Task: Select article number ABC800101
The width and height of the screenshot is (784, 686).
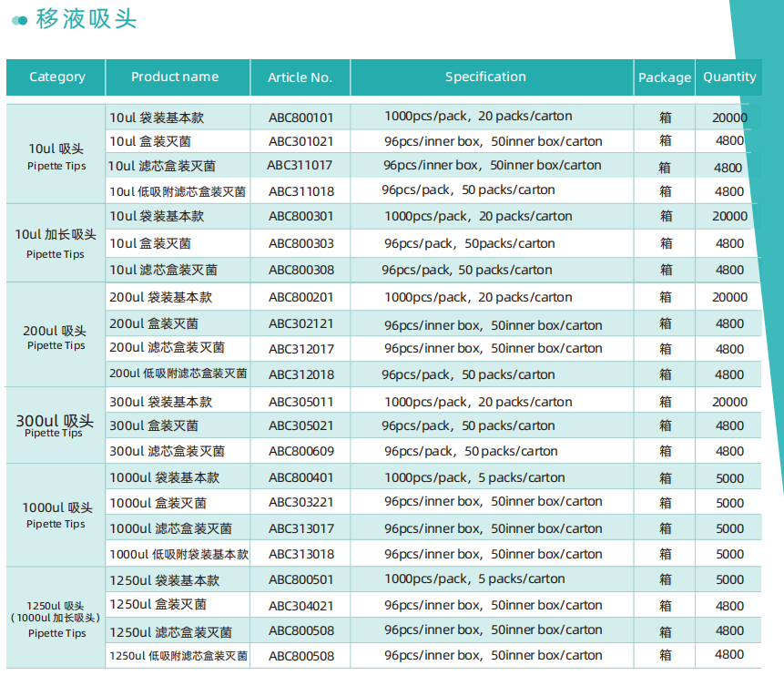Action: pos(300,118)
